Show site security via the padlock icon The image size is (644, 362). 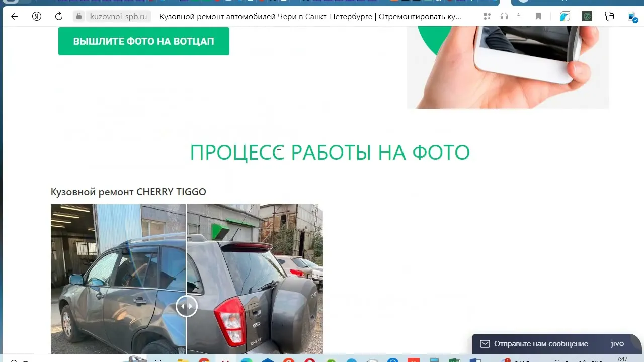tap(78, 16)
